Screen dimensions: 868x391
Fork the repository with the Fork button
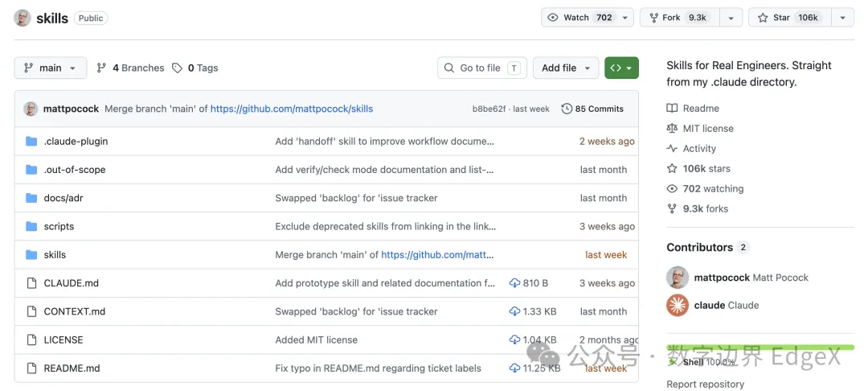[x=681, y=18]
